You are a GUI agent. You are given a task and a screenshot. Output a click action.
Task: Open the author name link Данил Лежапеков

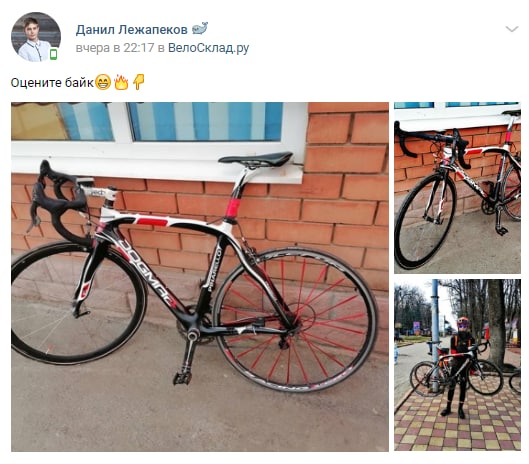coord(132,30)
